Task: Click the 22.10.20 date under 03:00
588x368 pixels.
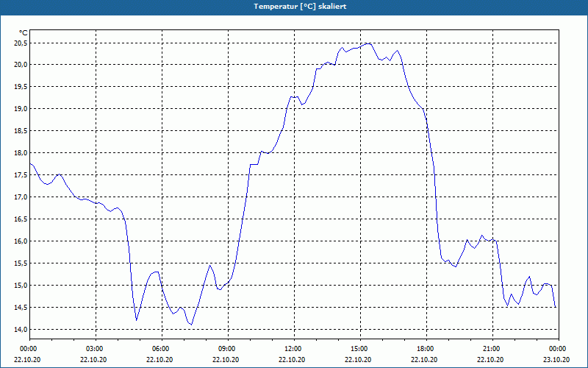Action: (94, 359)
